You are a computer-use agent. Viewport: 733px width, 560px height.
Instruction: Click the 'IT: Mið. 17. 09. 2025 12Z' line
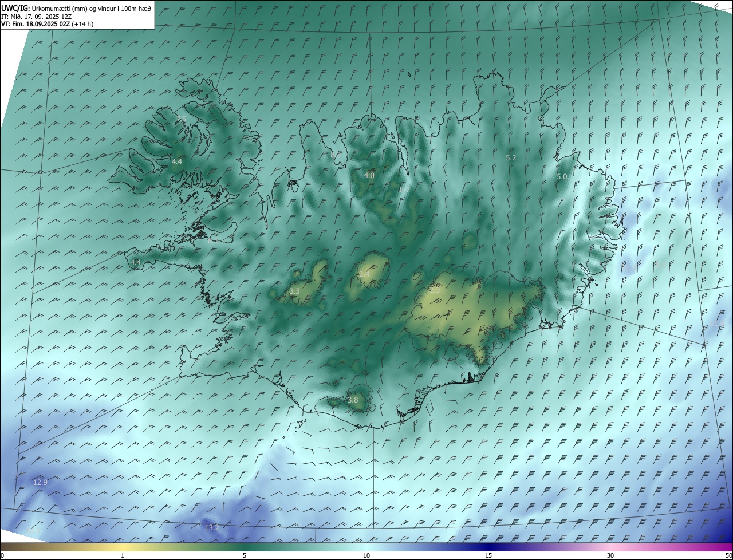tap(36, 17)
